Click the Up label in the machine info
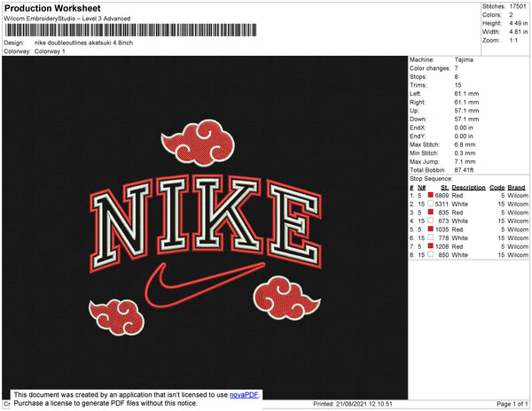 (414, 111)
